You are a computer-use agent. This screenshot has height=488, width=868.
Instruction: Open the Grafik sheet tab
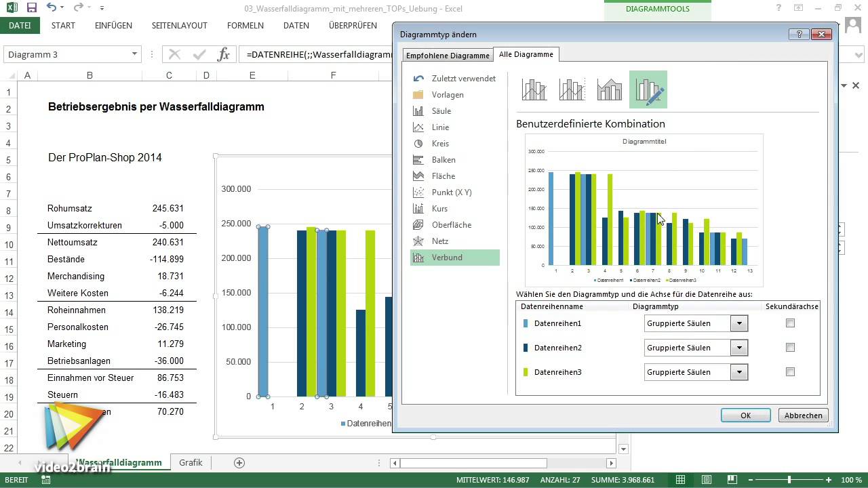[x=191, y=462]
